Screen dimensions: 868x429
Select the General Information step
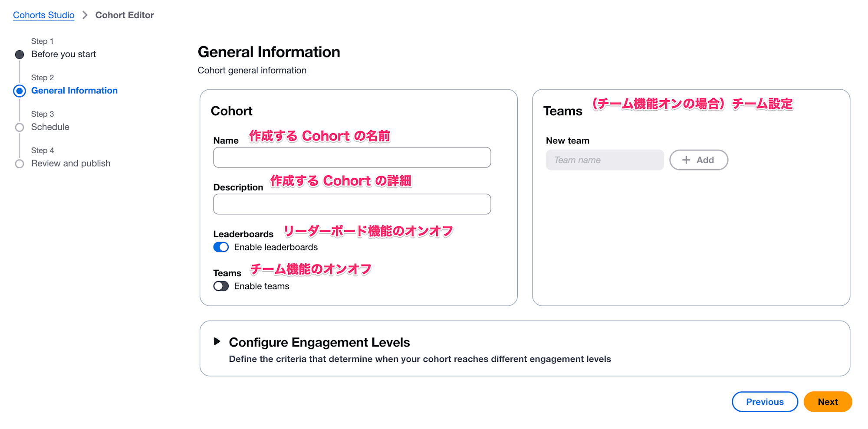tap(74, 91)
